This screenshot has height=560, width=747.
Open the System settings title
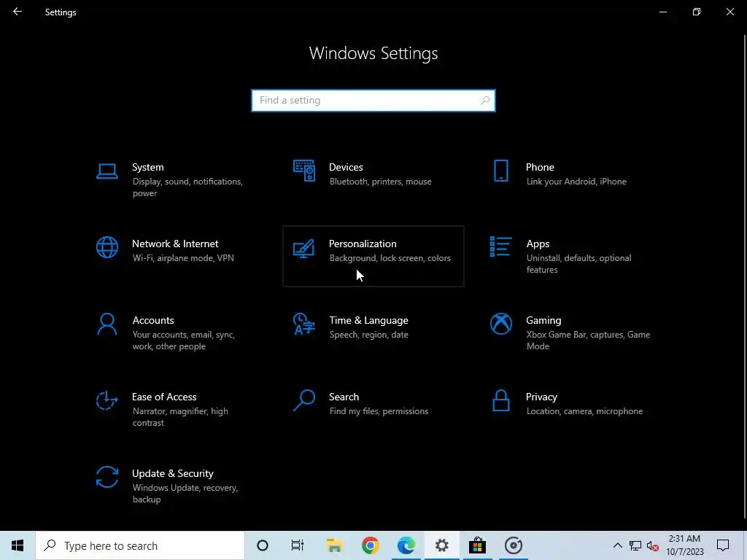click(x=147, y=167)
